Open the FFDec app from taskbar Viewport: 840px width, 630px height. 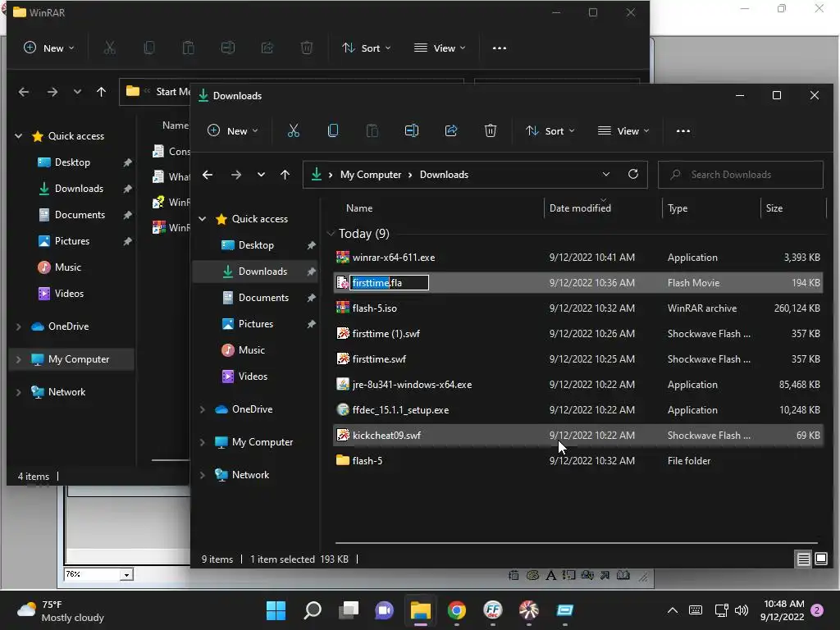[493, 610]
